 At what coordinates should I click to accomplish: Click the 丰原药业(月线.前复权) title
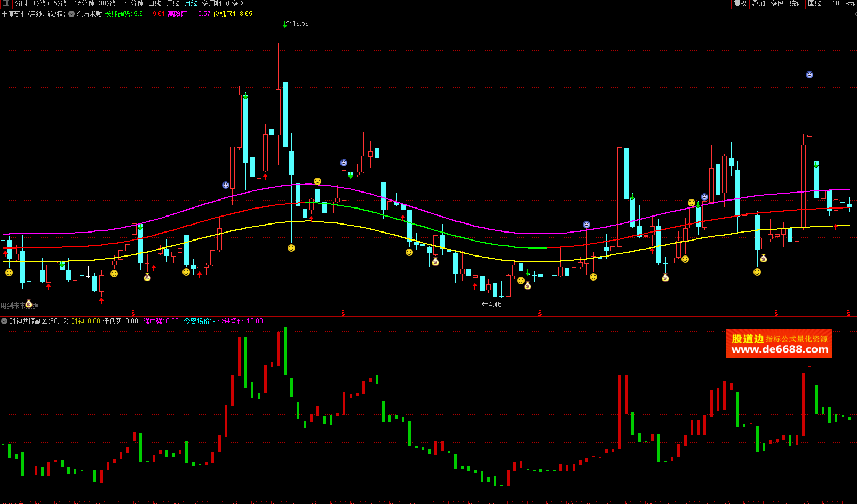tap(33, 14)
